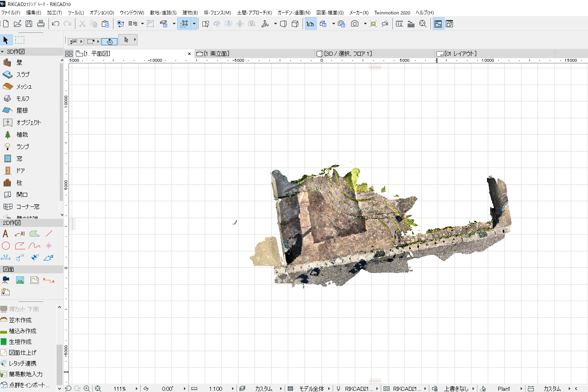Viewport: 588px width, 392px height.
Task: Select the Circle tool in 2D作図
Action: pos(6,246)
